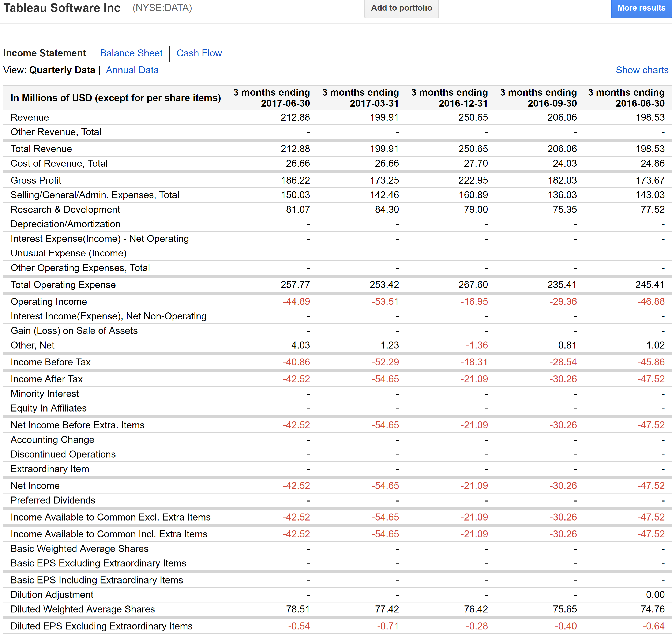Click the Other, Net row label
The image size is (672, 634).
tap(33, 345)
